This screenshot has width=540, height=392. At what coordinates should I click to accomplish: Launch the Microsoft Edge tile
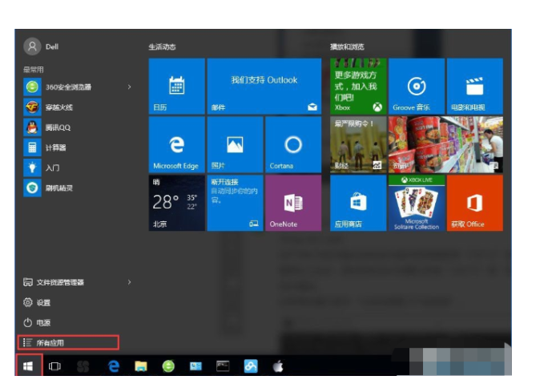click(x=176, y=144)
